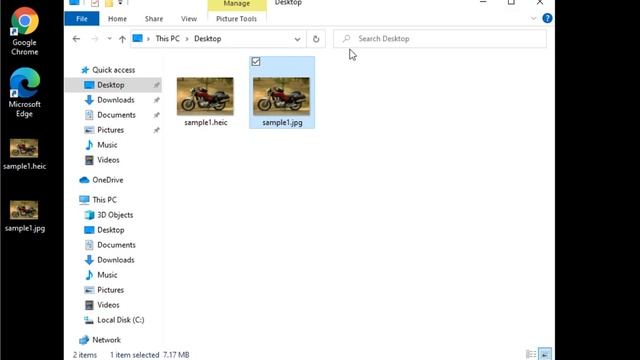Click the chevron after This PC in address bar

(x=187, y=39)
